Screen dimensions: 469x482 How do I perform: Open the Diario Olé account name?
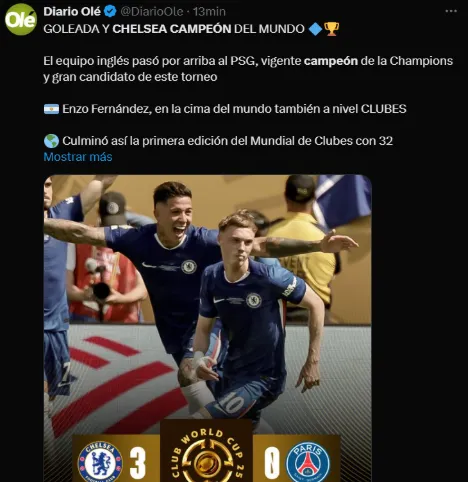click(72, 12)
